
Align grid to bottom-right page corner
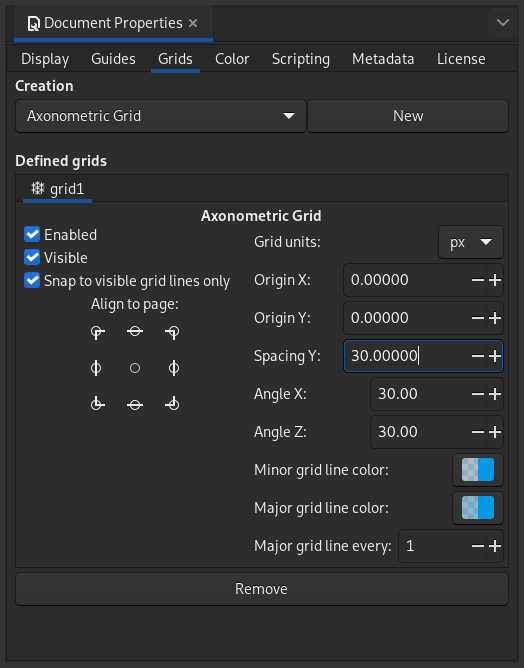[173, 404]
